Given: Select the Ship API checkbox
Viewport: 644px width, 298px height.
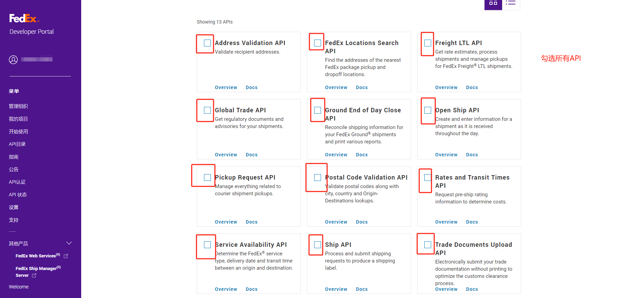Looking at the screenshot, I should point(317,245).
